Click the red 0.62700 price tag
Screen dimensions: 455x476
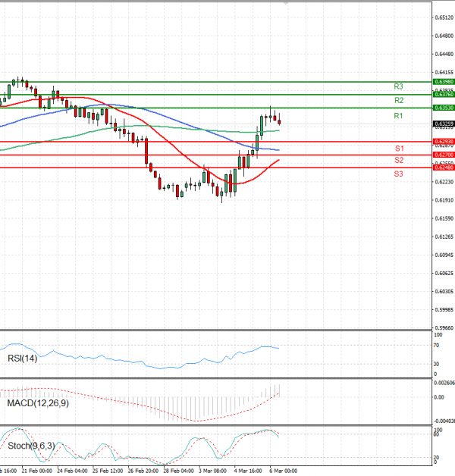[x=443, y=155]
